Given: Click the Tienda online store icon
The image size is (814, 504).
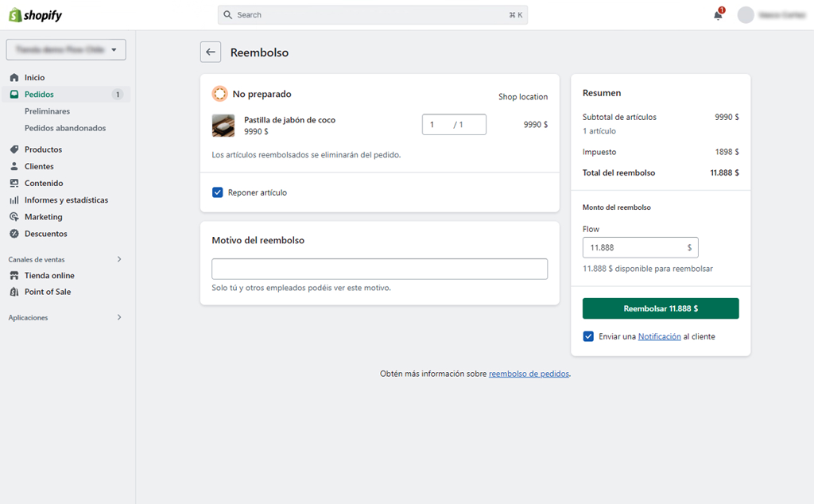Looking at the screenshot, I should [14, 276].
